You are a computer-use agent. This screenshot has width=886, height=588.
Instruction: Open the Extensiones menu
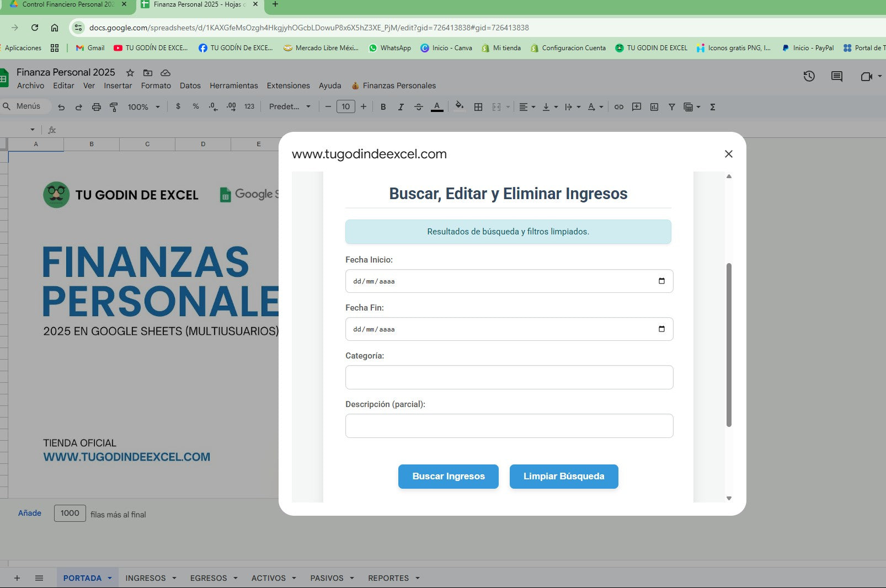click(x=289, y=85)
